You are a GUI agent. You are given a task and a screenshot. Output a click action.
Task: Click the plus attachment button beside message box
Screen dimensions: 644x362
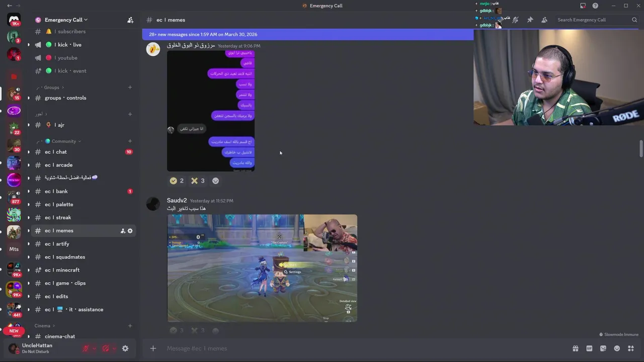coord(153,348)
